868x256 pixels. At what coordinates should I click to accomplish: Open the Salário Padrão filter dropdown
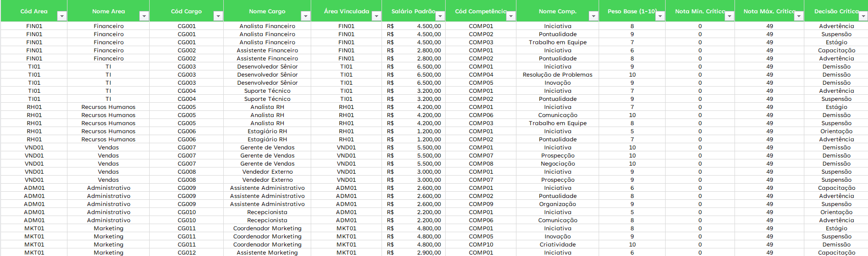click(x=439, y=16)
